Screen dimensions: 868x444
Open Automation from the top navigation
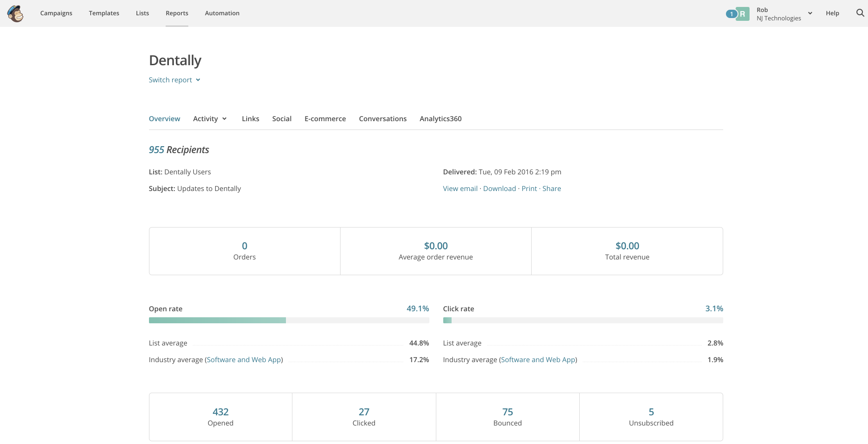coord(222,13)
